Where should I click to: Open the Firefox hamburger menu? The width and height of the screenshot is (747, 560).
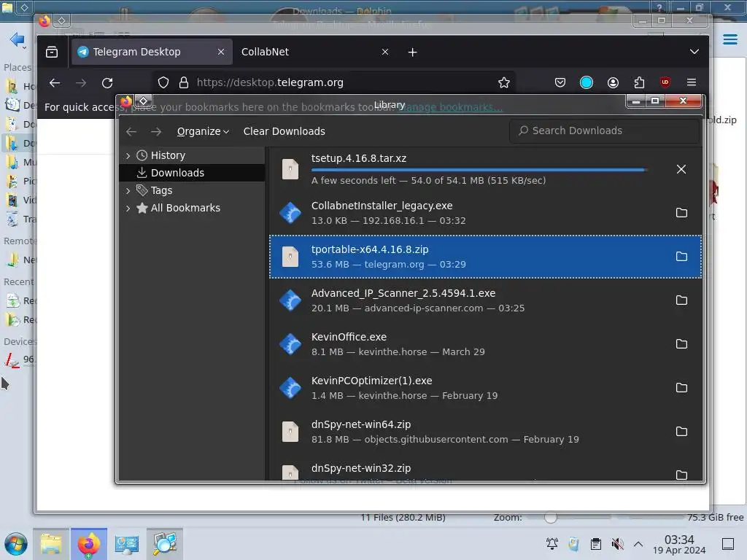tap(692, 82)
